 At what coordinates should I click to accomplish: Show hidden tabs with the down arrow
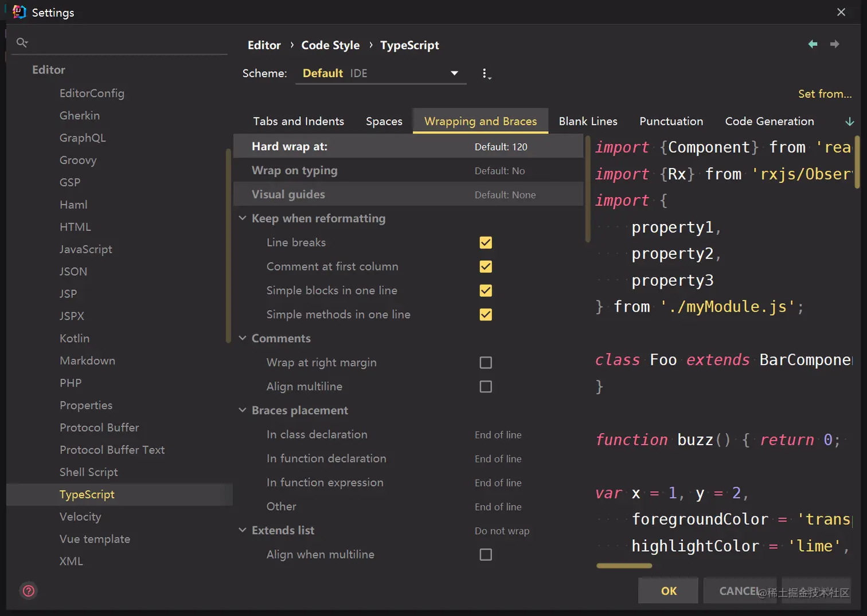tap(849, 121)
